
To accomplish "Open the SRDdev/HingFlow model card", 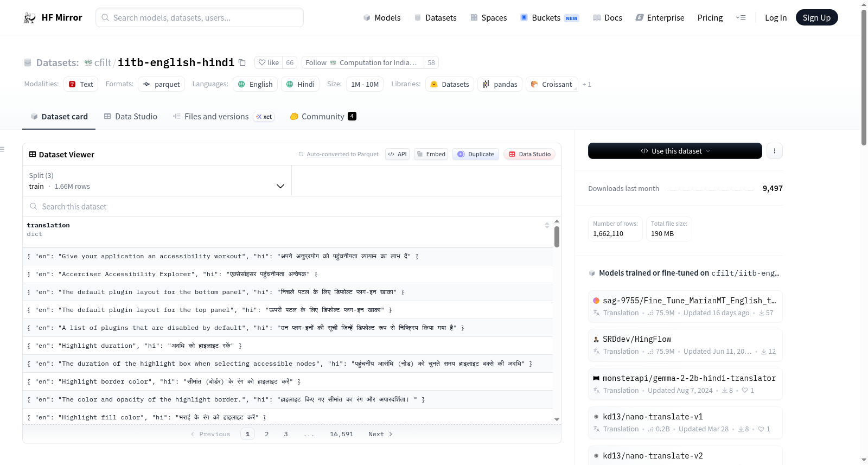I will (685, 345).
